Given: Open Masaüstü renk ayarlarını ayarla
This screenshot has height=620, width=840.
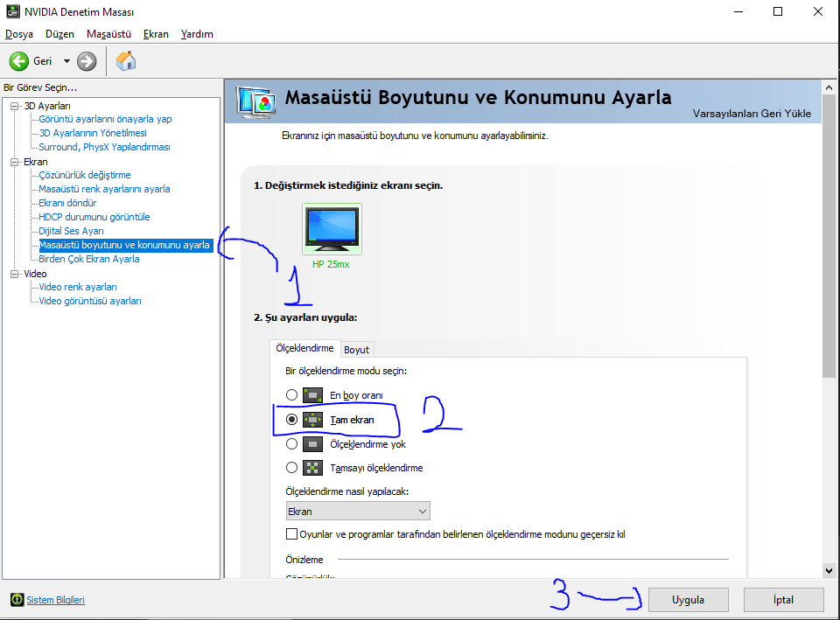Looking at the screenshot, I should coord(104,189).
